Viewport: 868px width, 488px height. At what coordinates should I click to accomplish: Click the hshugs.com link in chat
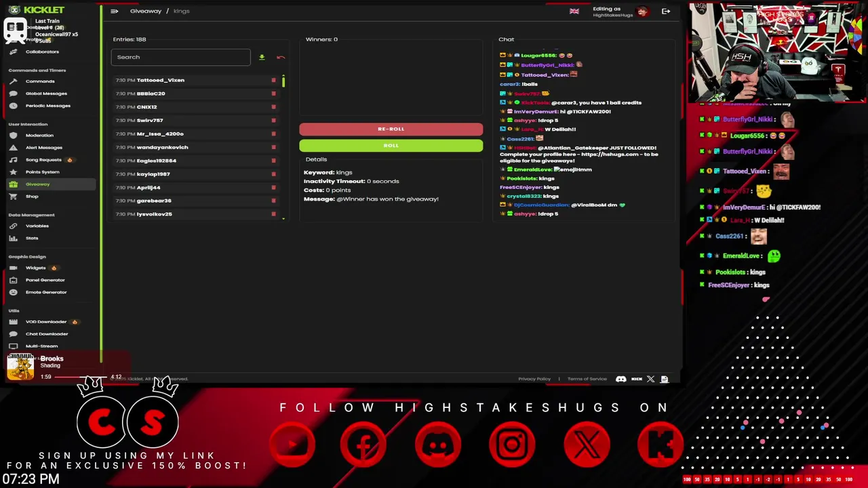pyautogui.click(x=610, y=155)
